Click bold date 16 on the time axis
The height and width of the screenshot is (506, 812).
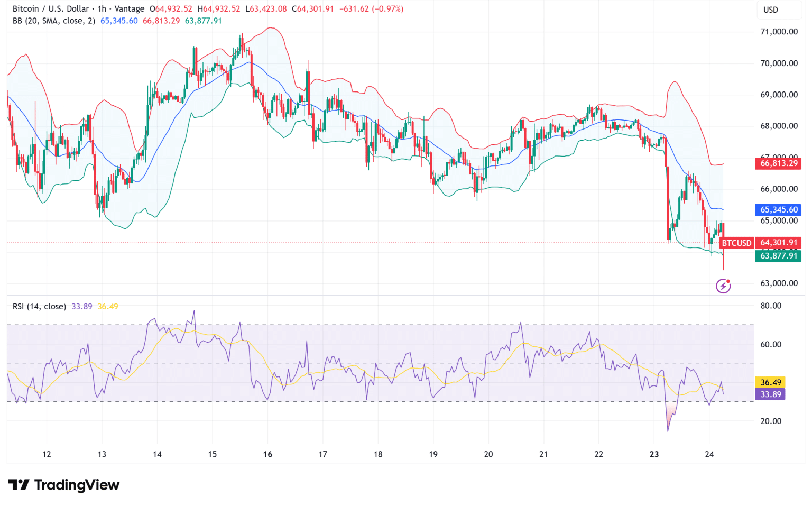[x=267, y=454]
